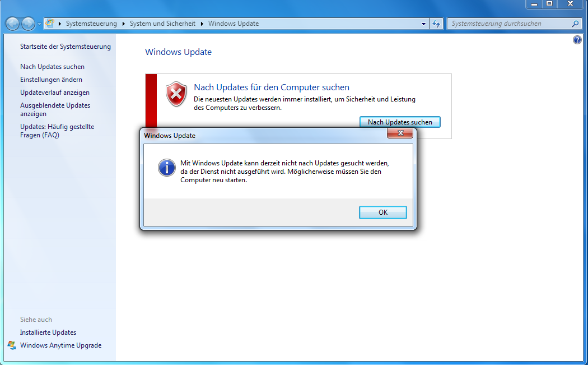Image resolution: width=588 pixels, height=365 pixels.
Task: Click the Systemsteuerung durchsuchen search field
Action: [509, 24]
